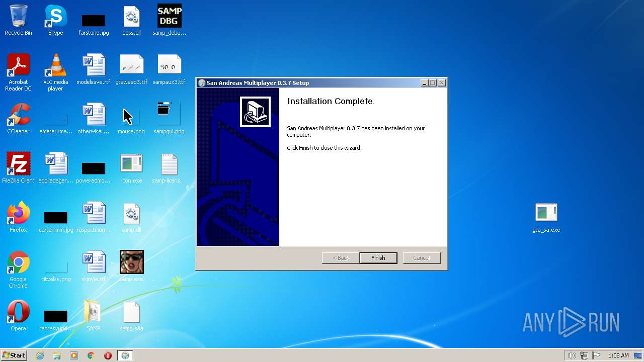This screenshot has height=362, width=644.
Task: Open the Recycle Bin desktop icon
Action: (x=18, y=20)
